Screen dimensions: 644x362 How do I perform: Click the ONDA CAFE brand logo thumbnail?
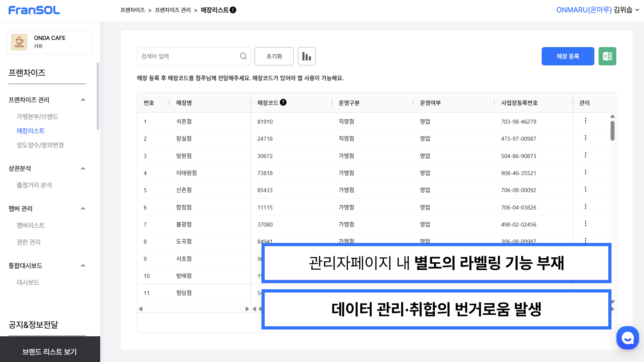19,42
